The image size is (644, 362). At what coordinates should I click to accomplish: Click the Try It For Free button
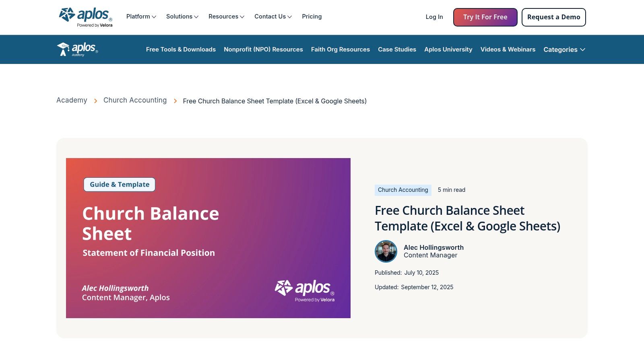pyautogui.click(x=485, y=17)
